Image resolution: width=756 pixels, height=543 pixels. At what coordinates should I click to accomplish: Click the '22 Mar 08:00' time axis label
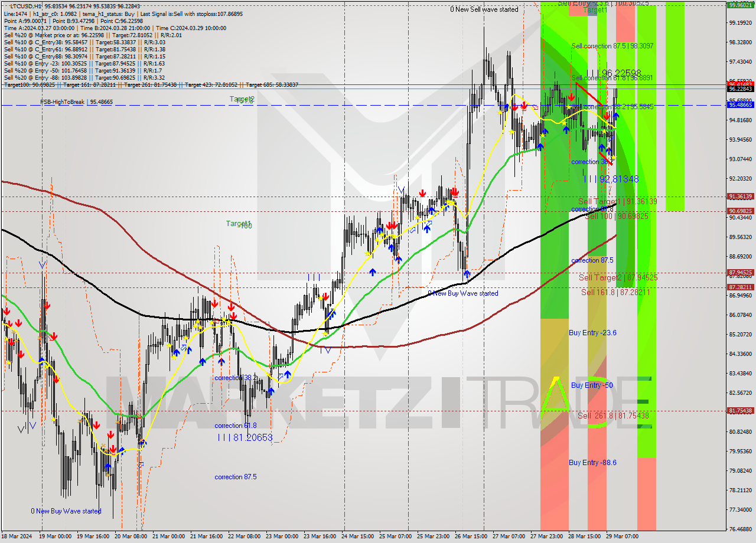[x=244, y=537]
